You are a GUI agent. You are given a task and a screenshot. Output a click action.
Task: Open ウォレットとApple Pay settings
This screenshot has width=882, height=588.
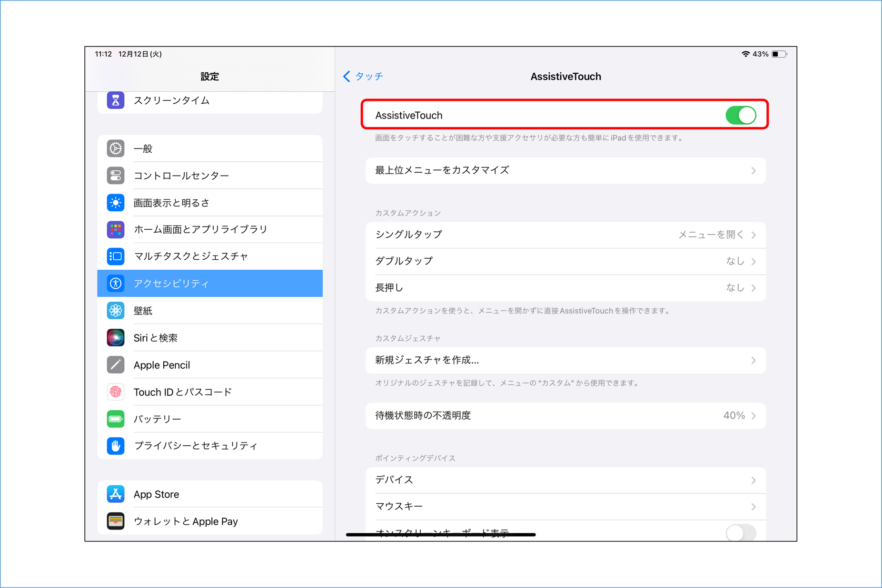(x=210, y=521)
